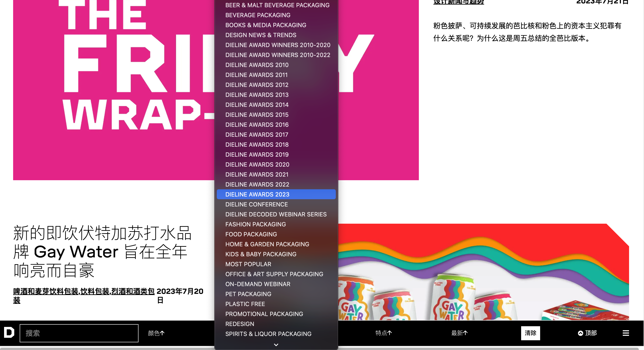Click the 清除 clear button
Screen dimensions: 644x350
530,333
